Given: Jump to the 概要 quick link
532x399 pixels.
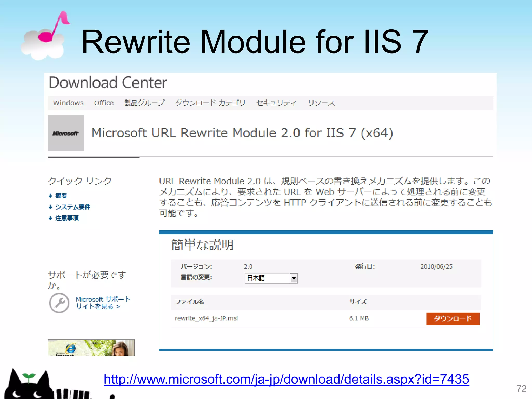Looking at the screenshot, I should pos(61,196).
